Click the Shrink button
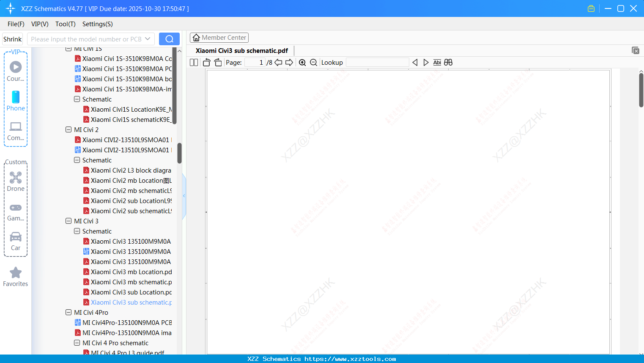This screenshot has width=644, height=363. pyautogui.click(x=13, y=39)
